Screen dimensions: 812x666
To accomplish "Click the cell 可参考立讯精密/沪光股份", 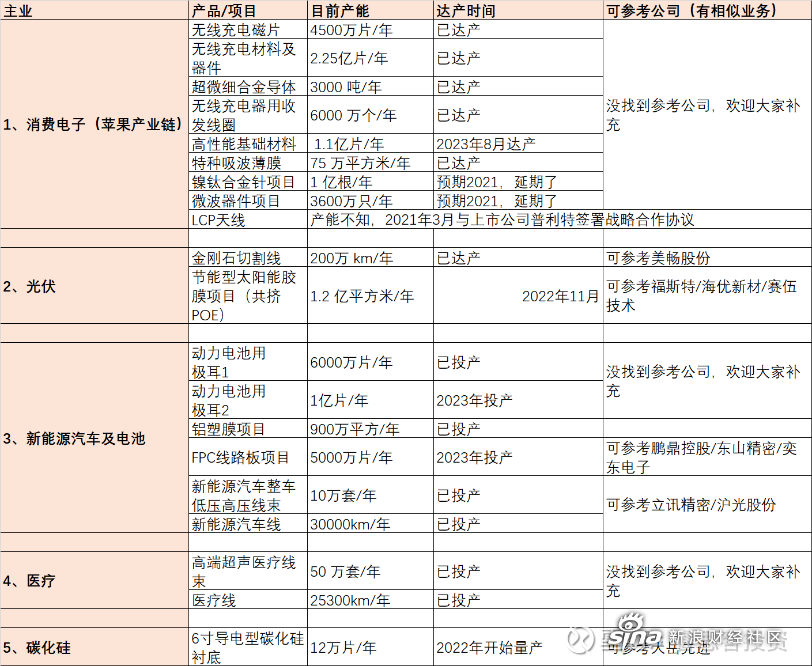I will 707,504.
